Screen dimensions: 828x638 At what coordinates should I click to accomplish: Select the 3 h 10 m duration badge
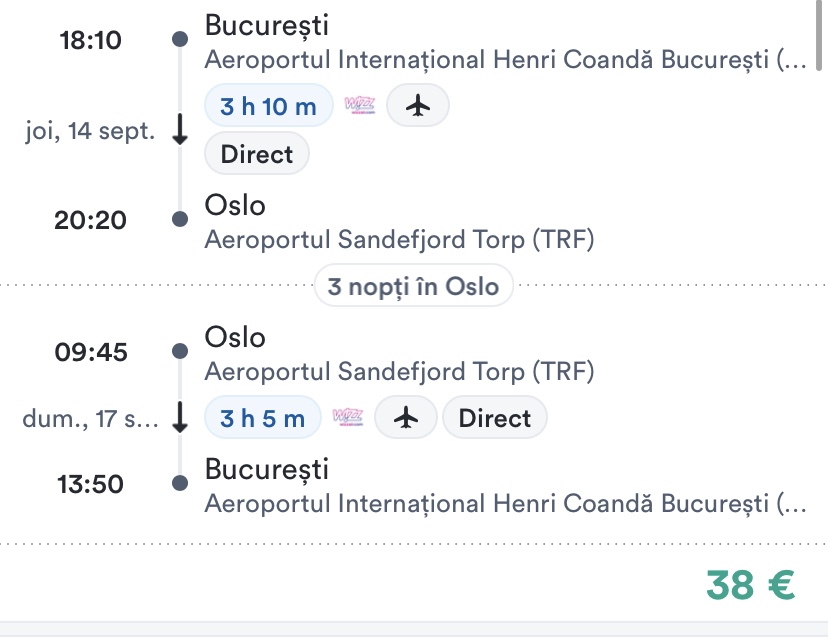(x=269, y=105)
